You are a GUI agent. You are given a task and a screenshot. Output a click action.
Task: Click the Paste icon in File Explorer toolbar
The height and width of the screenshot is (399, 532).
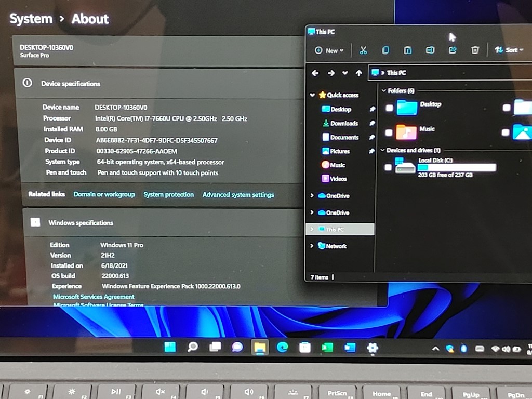[x=408, y=50]
